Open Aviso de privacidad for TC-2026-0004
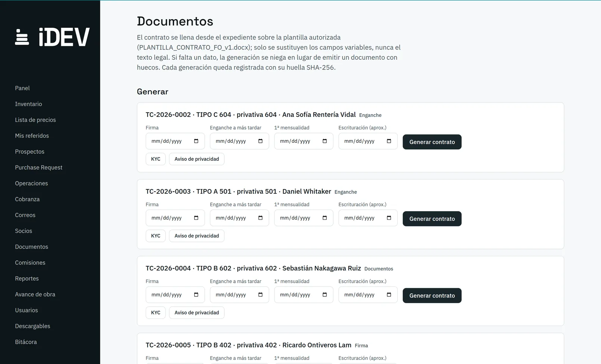This screenshot has height=364, width=601. [x=196, y=313]
